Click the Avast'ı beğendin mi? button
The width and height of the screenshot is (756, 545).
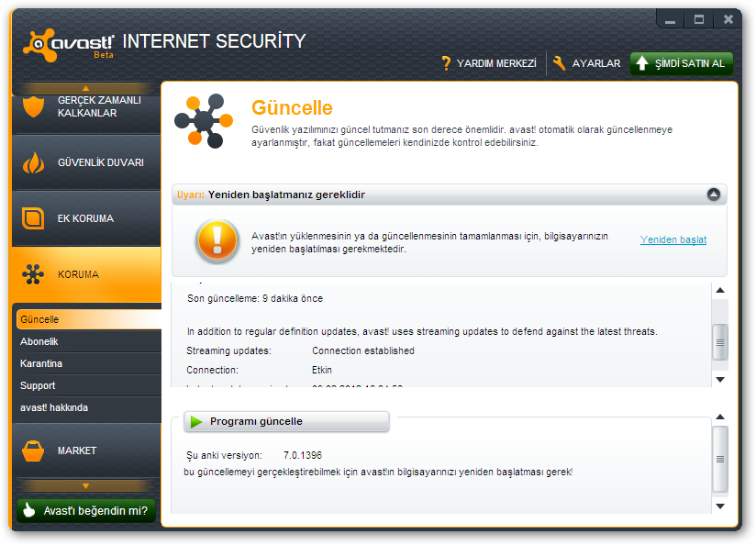(x=85, y=511)
